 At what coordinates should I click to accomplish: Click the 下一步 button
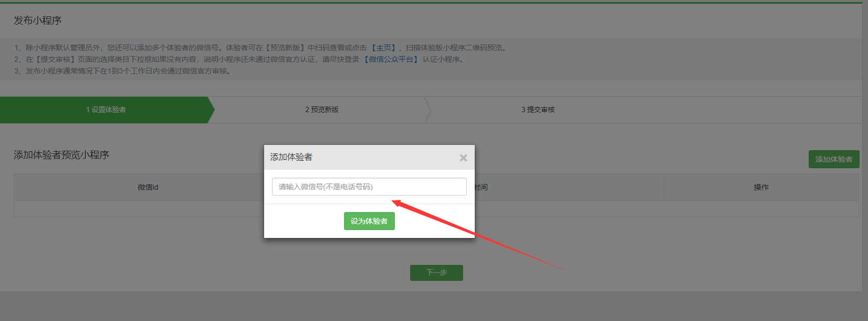[x=437, y=273]
